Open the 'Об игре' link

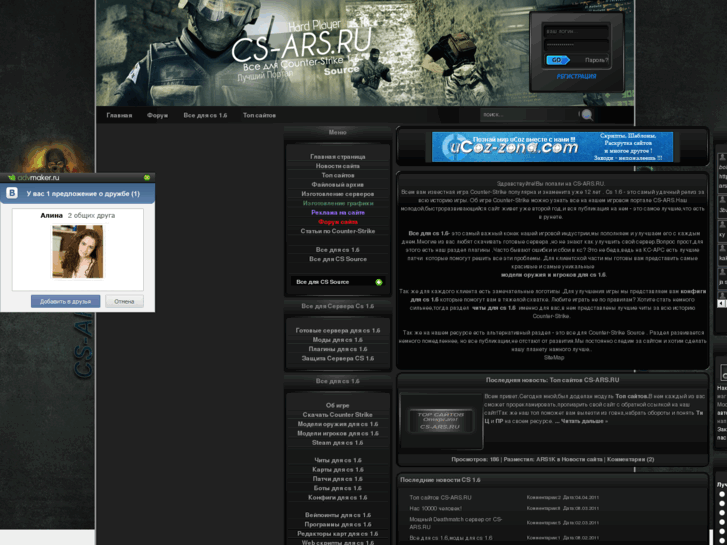tap(338, 405)
